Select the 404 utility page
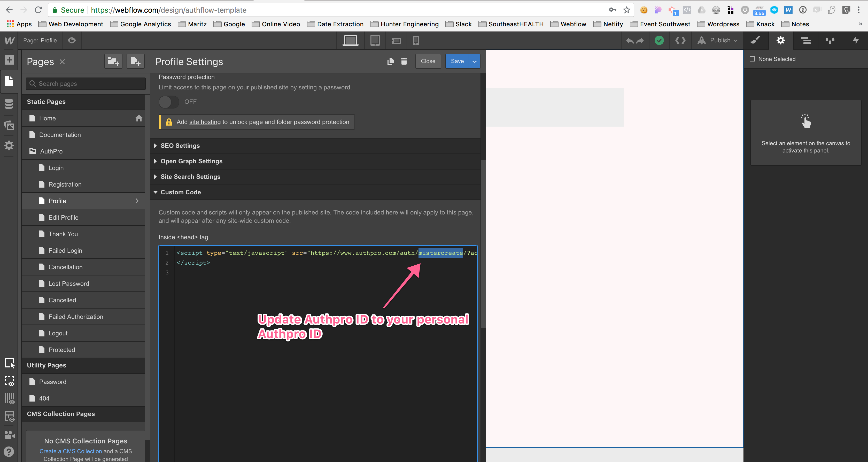 tap(83, 398)
